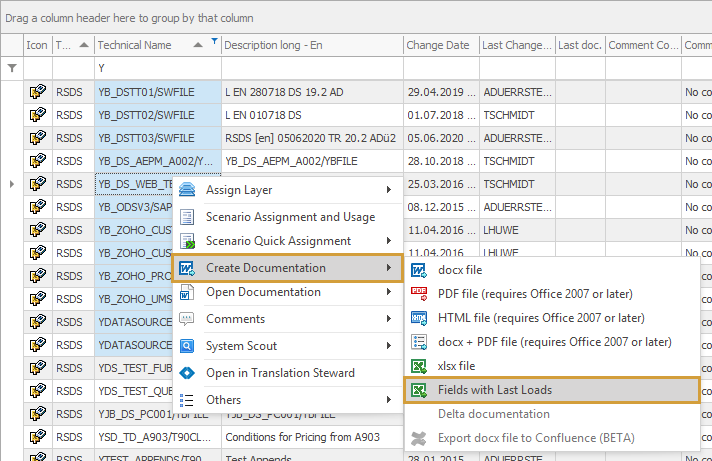Choose docx + PDF file export option
Screen dimensions: 712x461
tap(553, 342)
